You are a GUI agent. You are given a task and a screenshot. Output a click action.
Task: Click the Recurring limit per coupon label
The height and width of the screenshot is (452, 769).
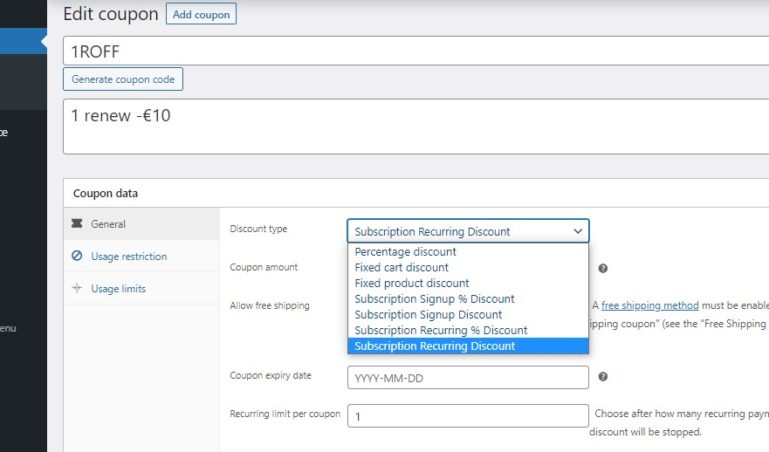coord(284,414)
